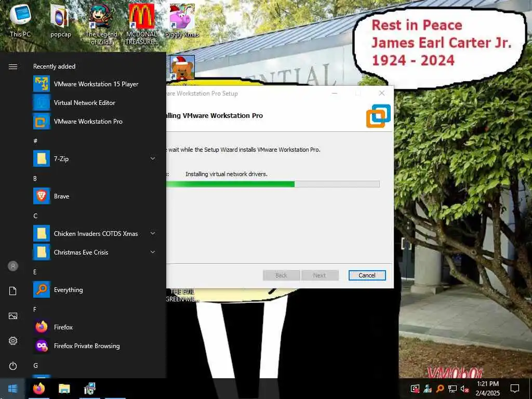Image resolution: width=532 pixels, height=399 pixels.
Task: Click the clock showing 1:21 PM
Action: tap(487, 384)
